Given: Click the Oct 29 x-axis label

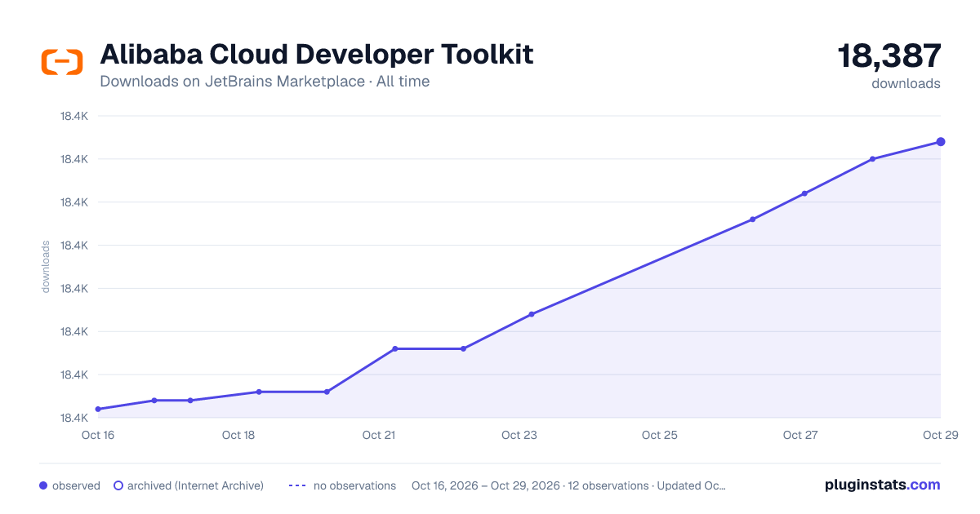Looking at the screenshot, I should click(x=940, y=435).
